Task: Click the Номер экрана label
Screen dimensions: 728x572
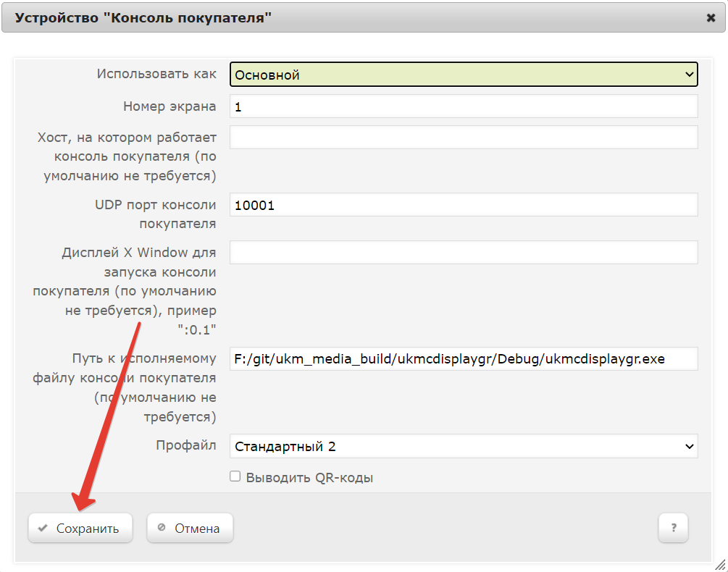Action: click(x=170, y=106)
